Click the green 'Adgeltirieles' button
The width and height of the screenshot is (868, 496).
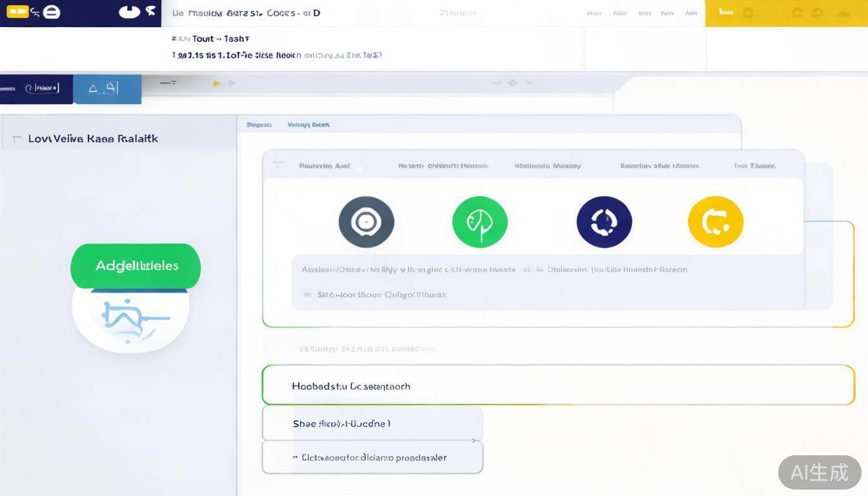136,265
